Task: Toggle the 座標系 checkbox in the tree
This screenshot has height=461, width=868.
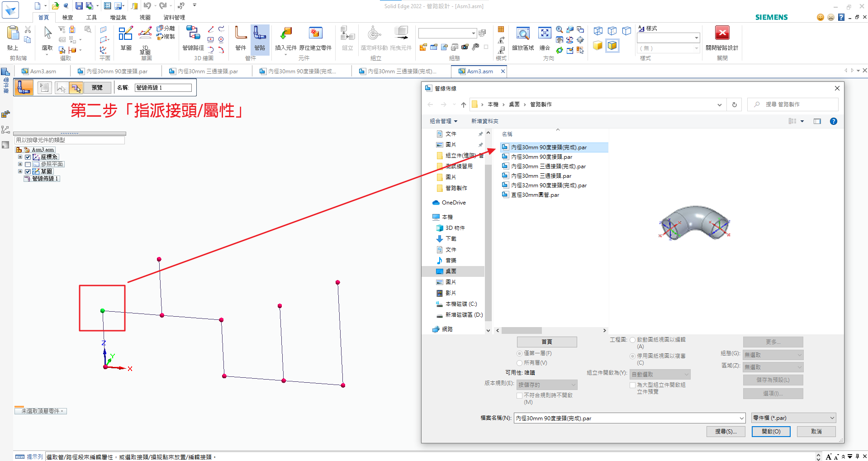Action: (28, 157)
